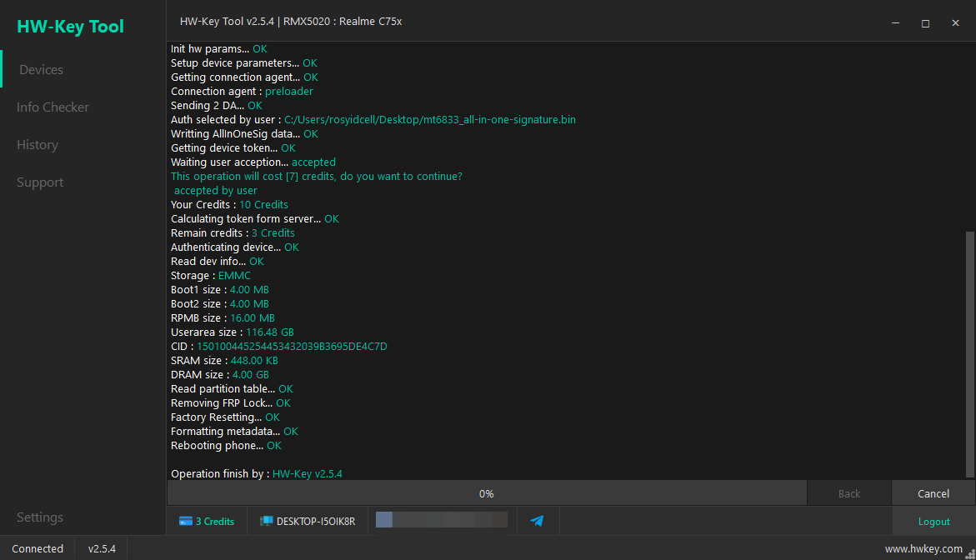Click the 'SRAM size : 448.00 KB' line
Screen dimensions: 976x560
(x=225, y=361)
